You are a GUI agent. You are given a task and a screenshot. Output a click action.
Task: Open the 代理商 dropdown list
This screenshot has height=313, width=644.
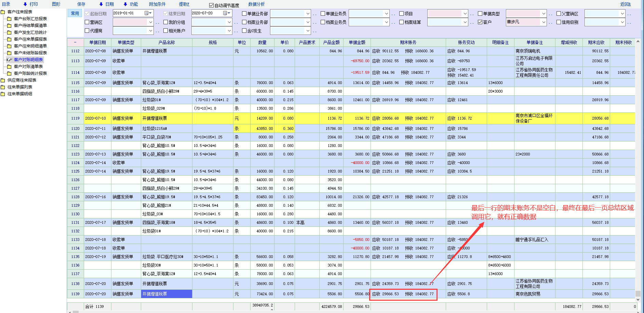pyautogui.click(x=150, y=31)
